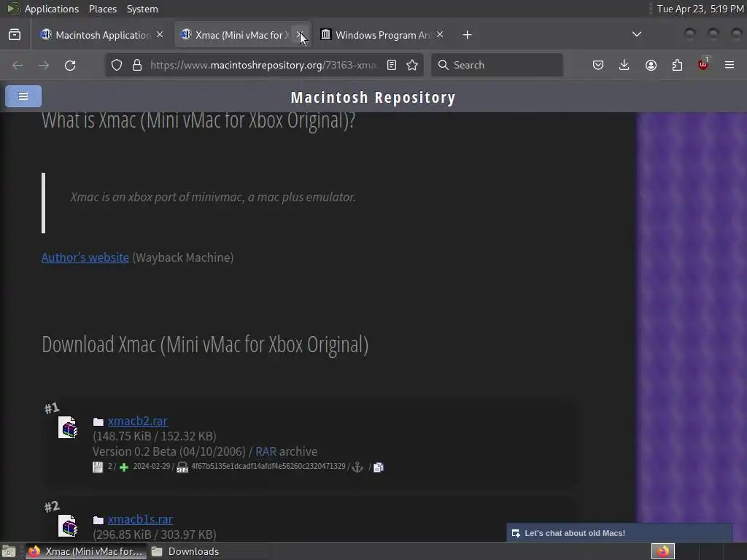Click floppy disk download count icon

98,467
